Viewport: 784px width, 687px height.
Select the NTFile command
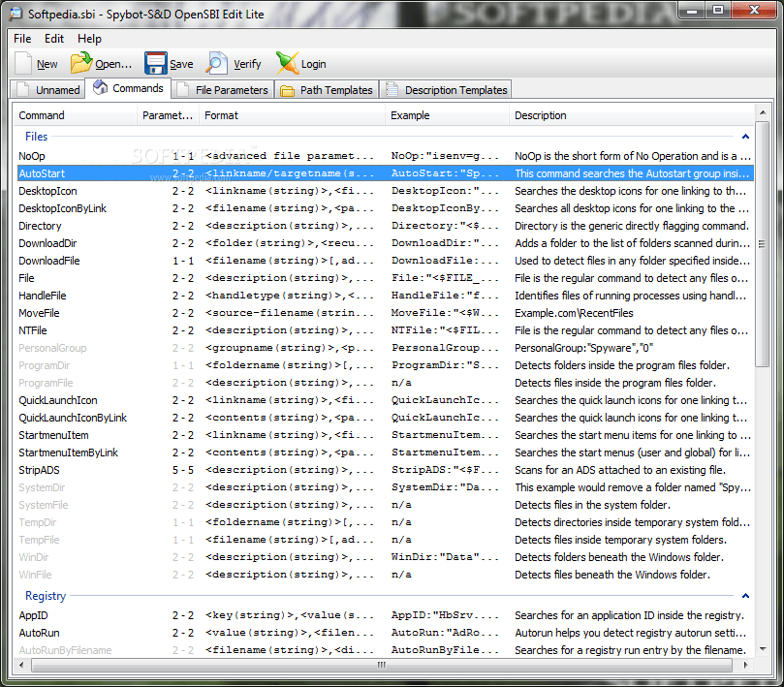point(384,330)
